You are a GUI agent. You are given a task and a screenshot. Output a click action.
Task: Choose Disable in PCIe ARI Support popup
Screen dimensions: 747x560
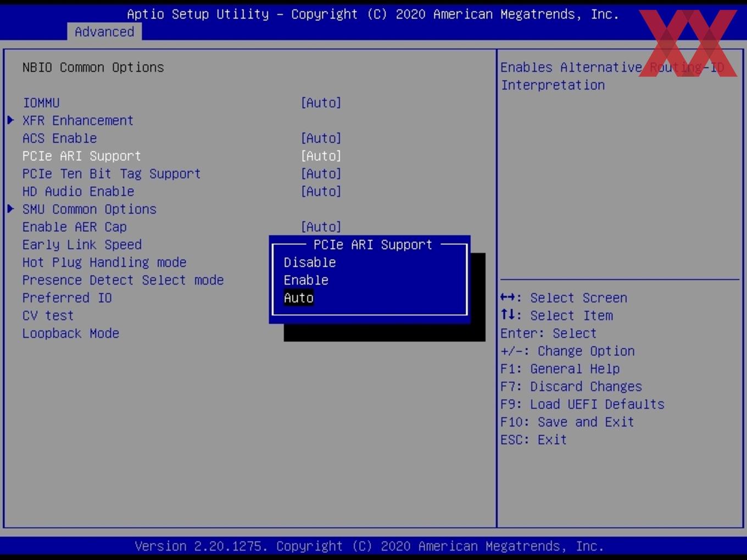coord(310,262)
